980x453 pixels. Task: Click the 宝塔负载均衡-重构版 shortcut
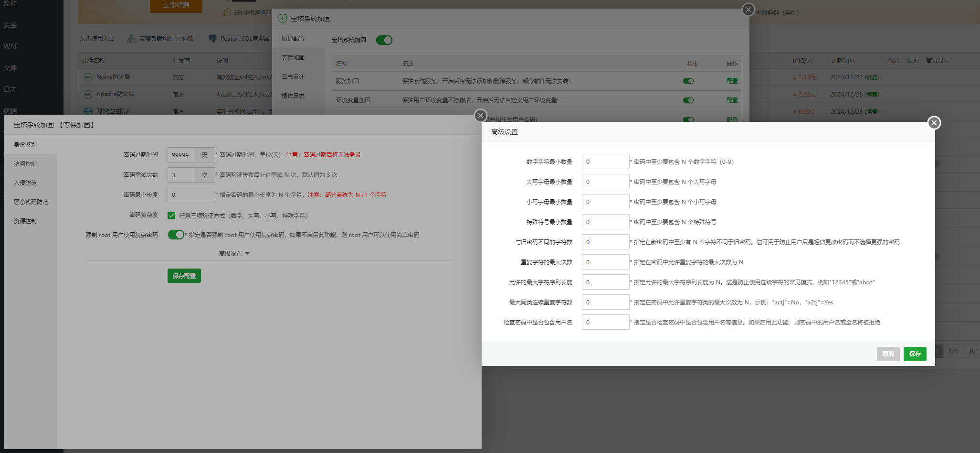[x=160, y=39]
